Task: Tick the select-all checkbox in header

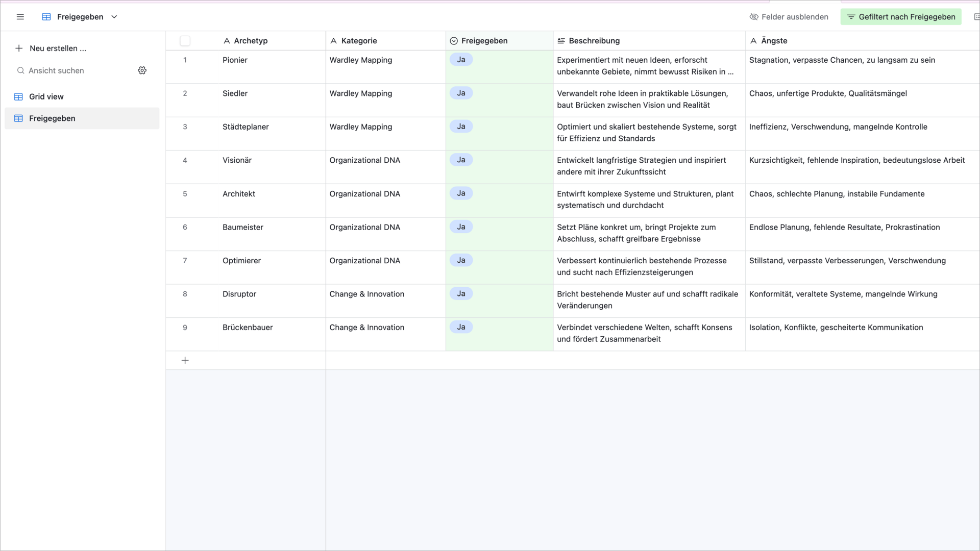Action: click(x=185, y=41)
